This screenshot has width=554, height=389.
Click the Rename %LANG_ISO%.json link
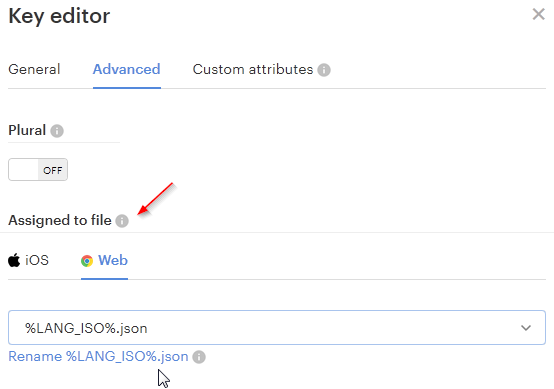pos(98,356)
